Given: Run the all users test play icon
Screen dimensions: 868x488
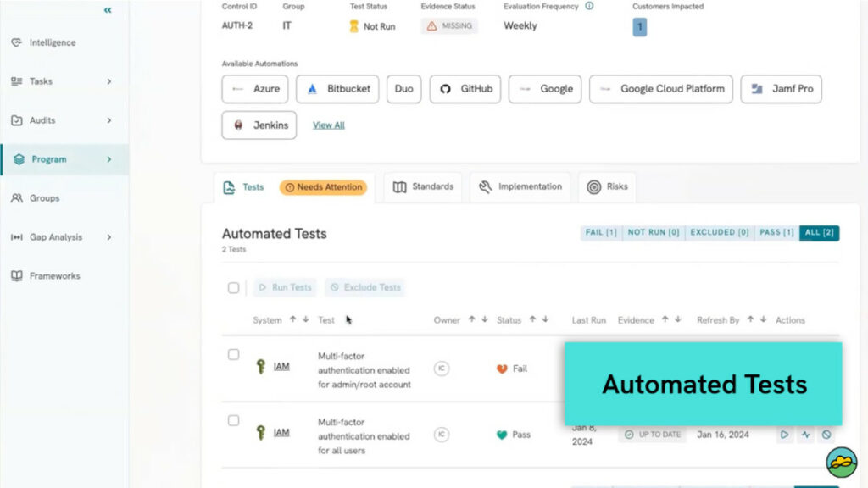Looking at the screenshot, I should tap(784, 435).
